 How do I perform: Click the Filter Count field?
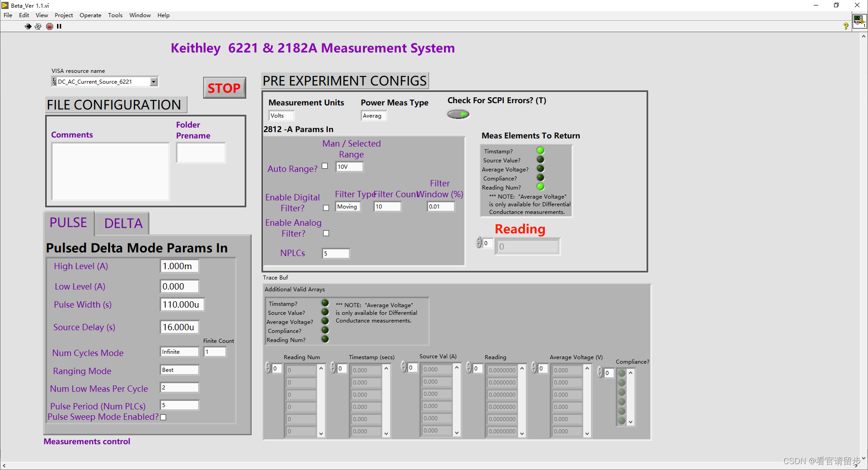click(x=387, y=206)
